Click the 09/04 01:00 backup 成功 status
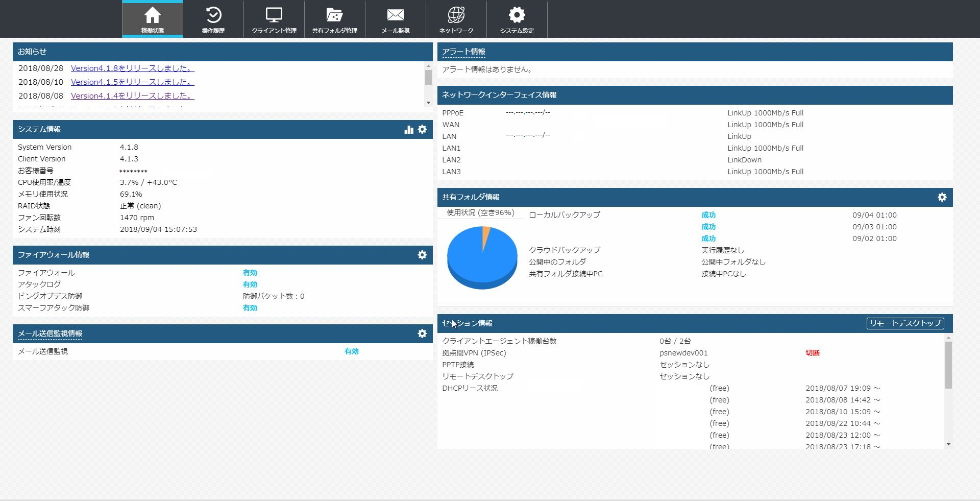The image size is (980, 501). (x=708, y=215)
